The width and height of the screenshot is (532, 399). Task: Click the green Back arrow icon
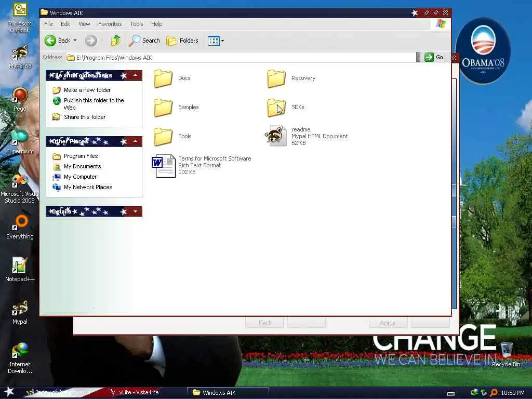[x=50, y=41]
